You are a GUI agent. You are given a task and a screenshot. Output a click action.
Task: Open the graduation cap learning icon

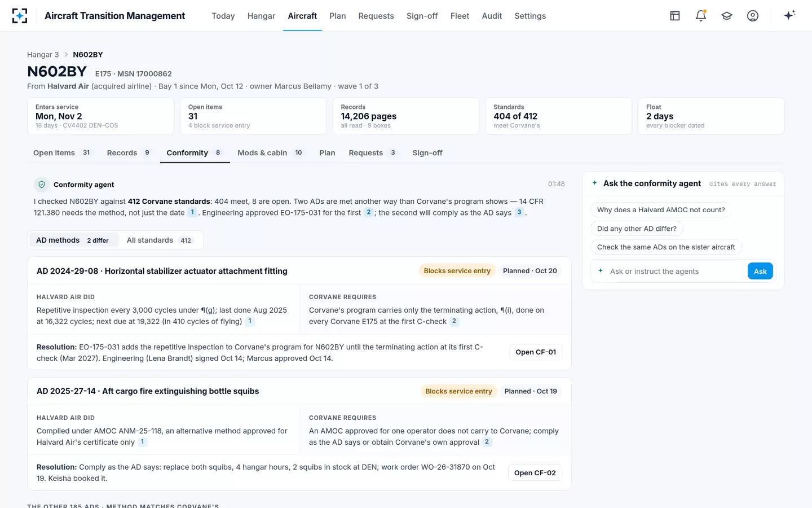[x=727, y=16]
